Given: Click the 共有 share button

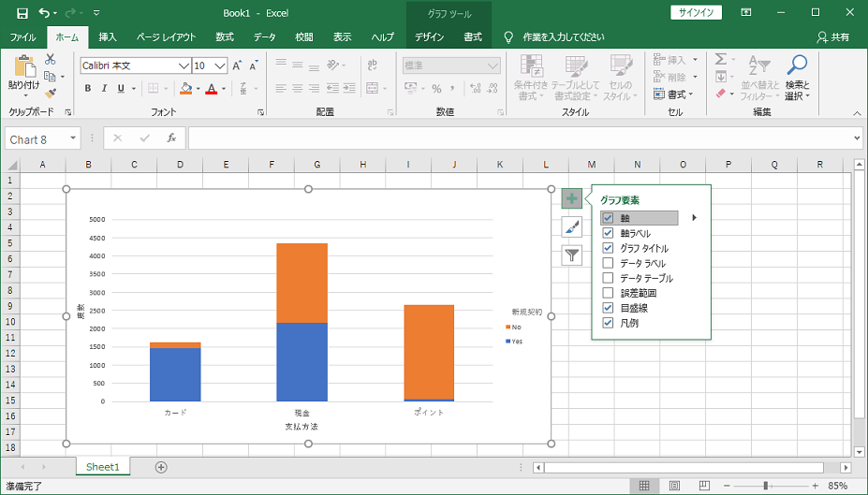Looking at the screenshot, I should pyautogui.click(x=833, y=37).
